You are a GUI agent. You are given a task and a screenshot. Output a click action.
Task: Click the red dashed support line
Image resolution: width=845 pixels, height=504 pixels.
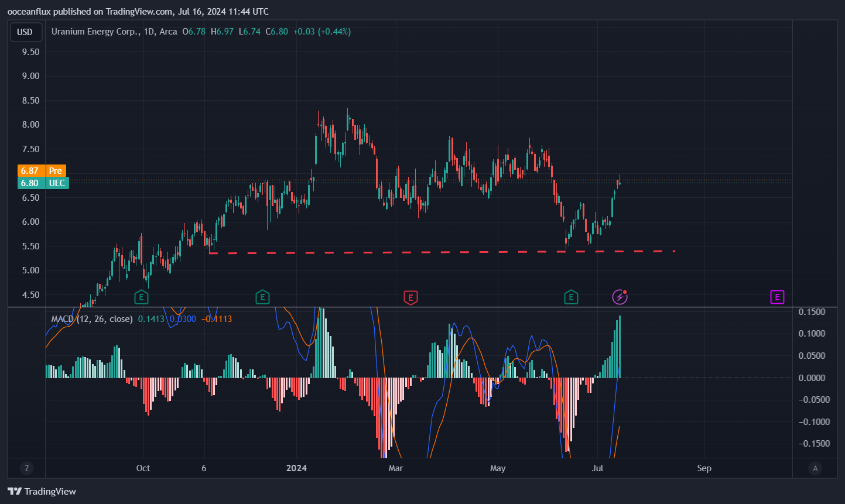click(442, 252)
